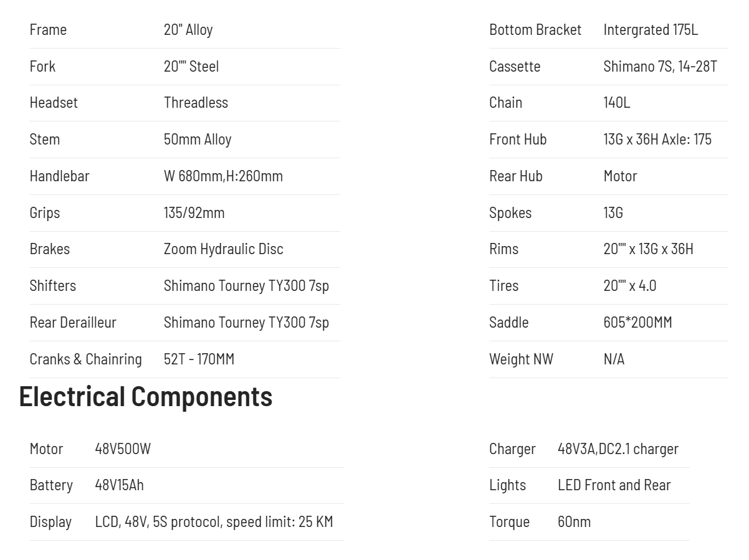Click the '52T - 170MM' value

click(199, 359)
